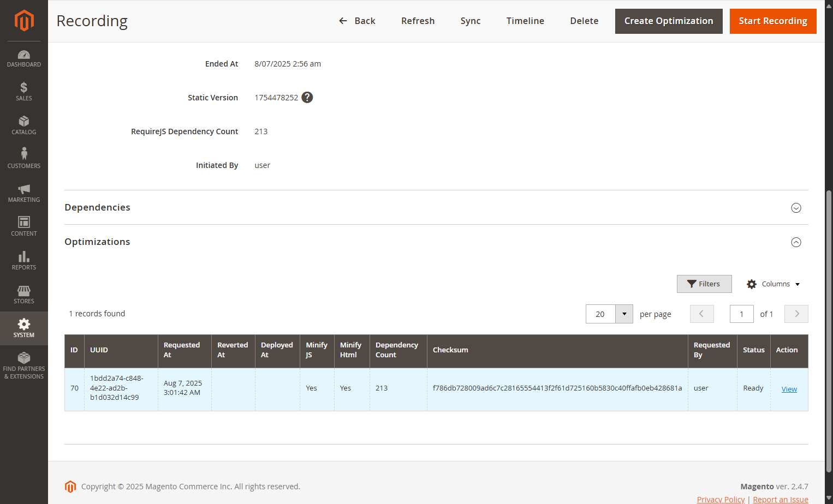Click the Create Optimization button
833x504 pixels.
[x=669, y=21]
